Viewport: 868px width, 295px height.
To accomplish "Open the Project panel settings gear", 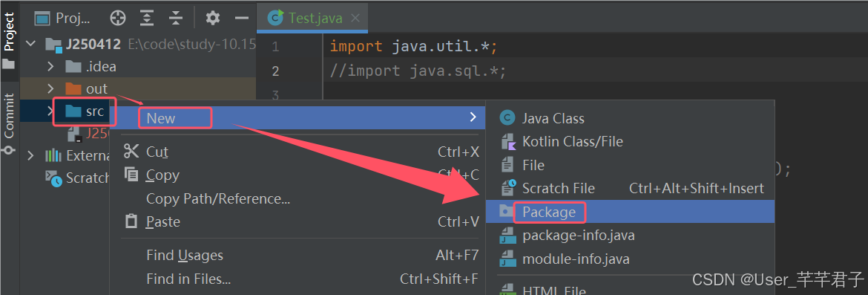I will 213,19.
